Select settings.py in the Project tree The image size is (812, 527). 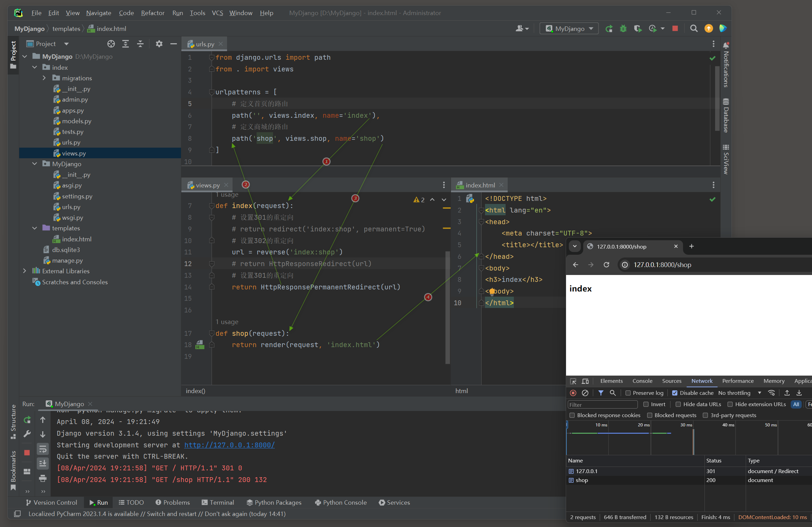click(77, 196)
